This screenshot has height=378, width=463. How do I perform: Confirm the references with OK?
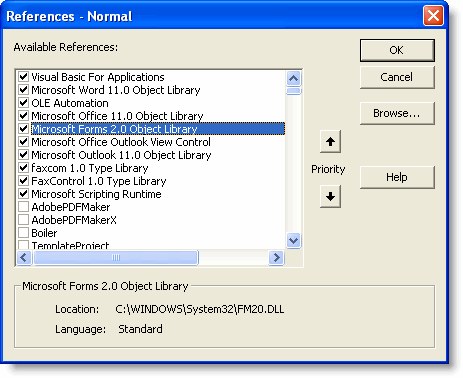point(397,50)
